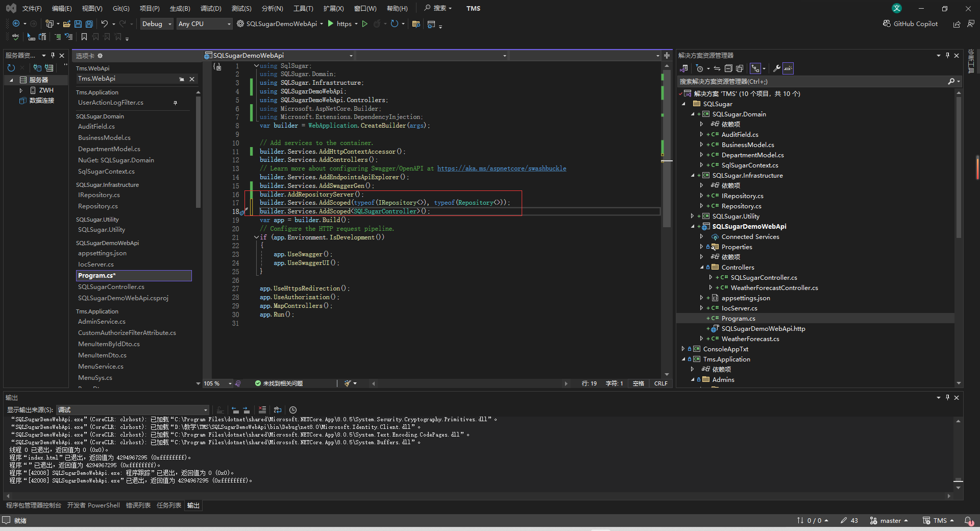Click the master branch status bar button
Viewport: 980px width, 531px height.
coord(890,521)
